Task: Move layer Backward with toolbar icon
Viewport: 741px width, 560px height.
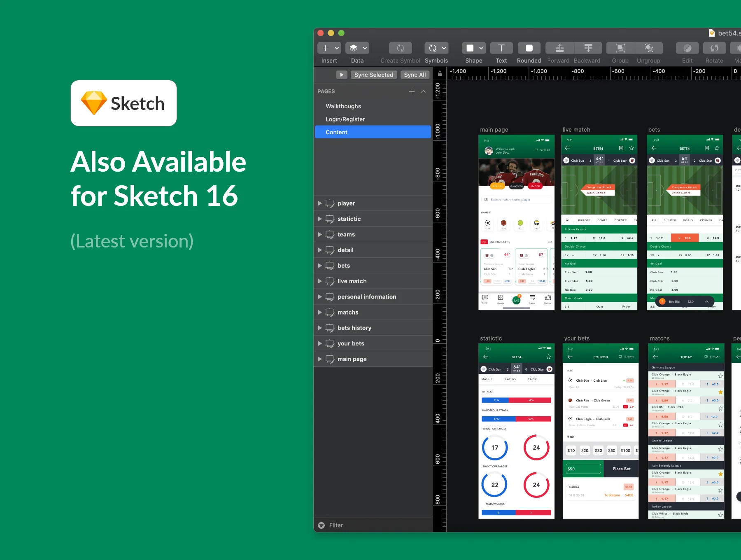Action: 588,48
